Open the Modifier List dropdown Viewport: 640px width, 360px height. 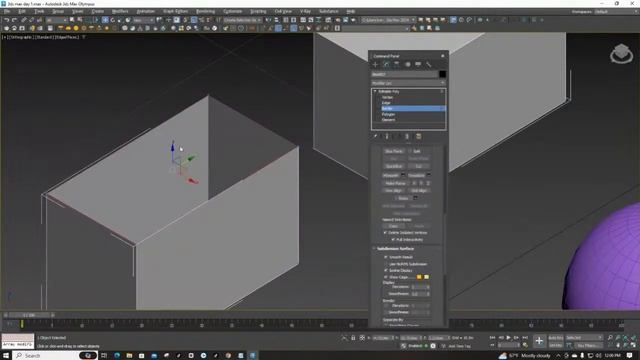408,83
